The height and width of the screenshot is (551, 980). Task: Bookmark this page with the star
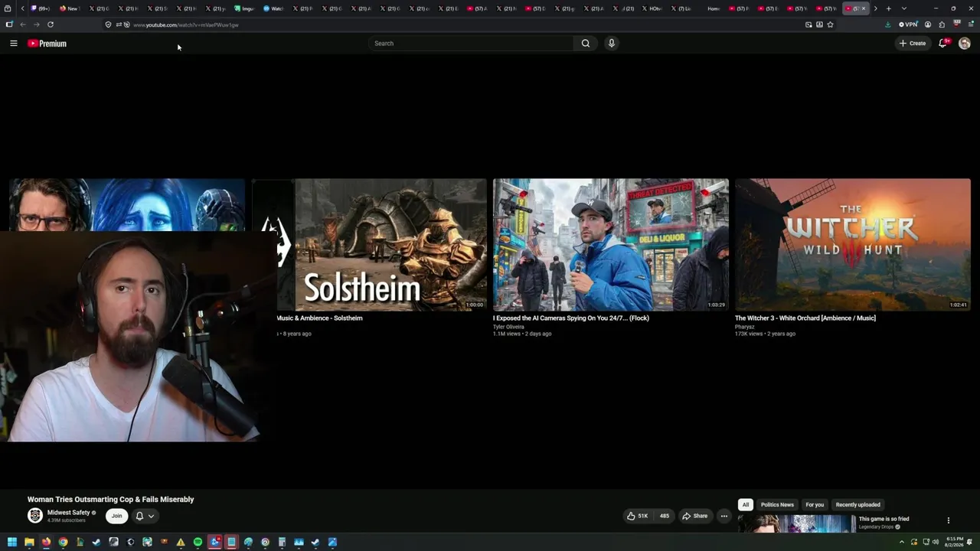point(830,24)
